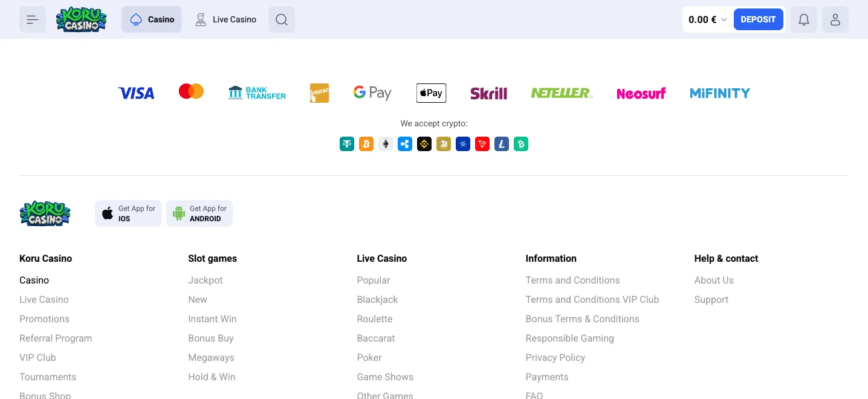Viewport: 868px width, 399px height.
Task: Expand the 0.00 € balance dropdown
Action: [708, 19]
